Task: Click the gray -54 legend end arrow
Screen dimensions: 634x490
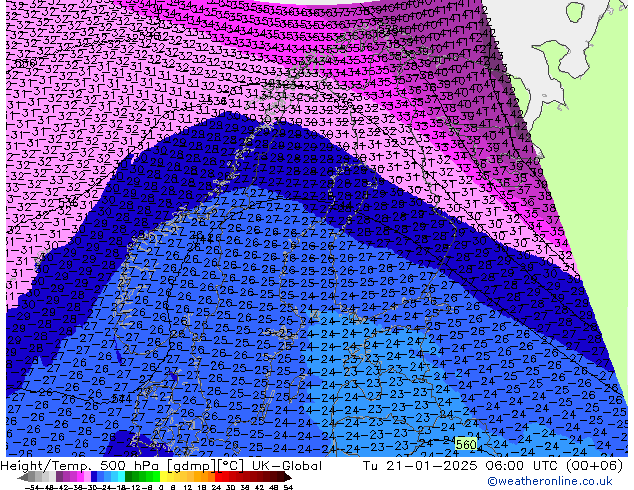Action: tap(23, 477)
